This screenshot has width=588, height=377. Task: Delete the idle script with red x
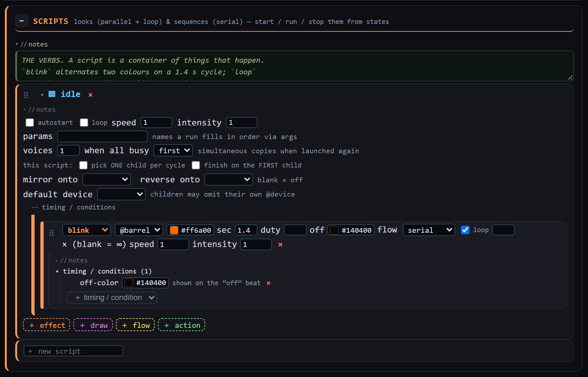click(90, 95)
